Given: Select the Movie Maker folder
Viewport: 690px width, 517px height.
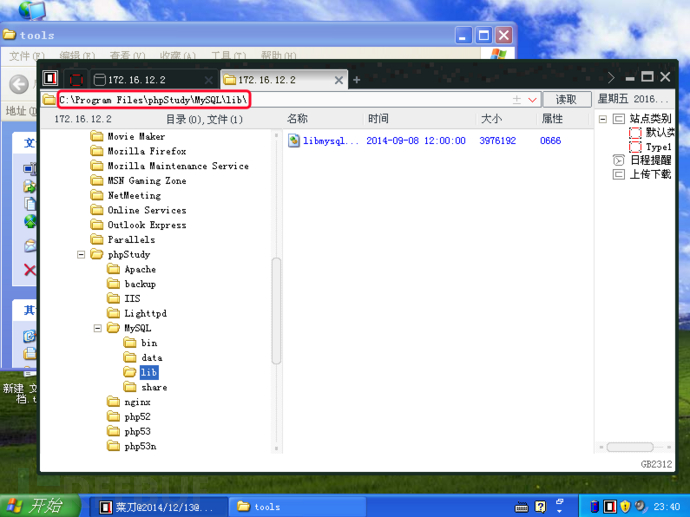Looking at the screenshot, I should 128,136.
